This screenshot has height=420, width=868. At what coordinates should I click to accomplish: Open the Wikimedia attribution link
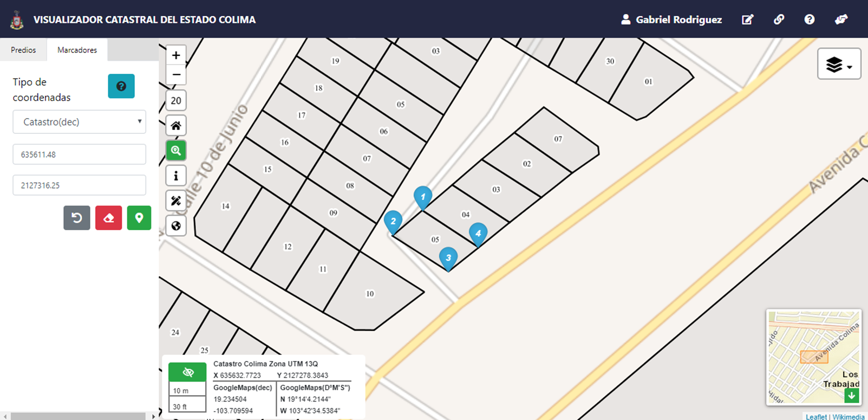[x=848, y=417]
